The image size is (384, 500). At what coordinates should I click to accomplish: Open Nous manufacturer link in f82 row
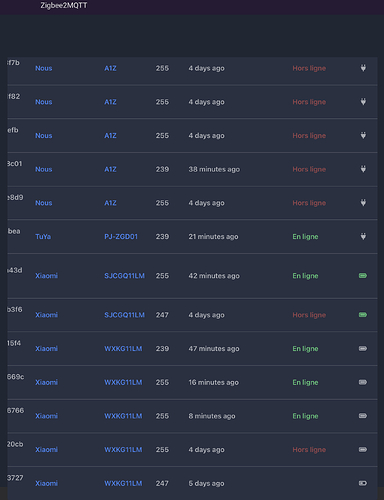44,102
